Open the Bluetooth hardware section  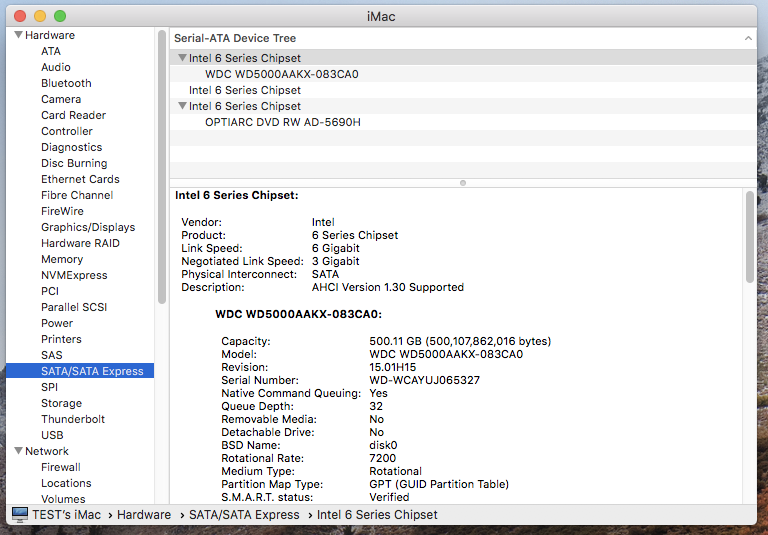[66, 83]
